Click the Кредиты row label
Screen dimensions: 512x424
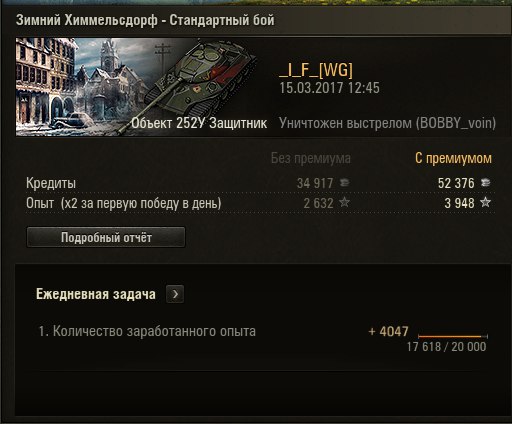tap(51, 183)
